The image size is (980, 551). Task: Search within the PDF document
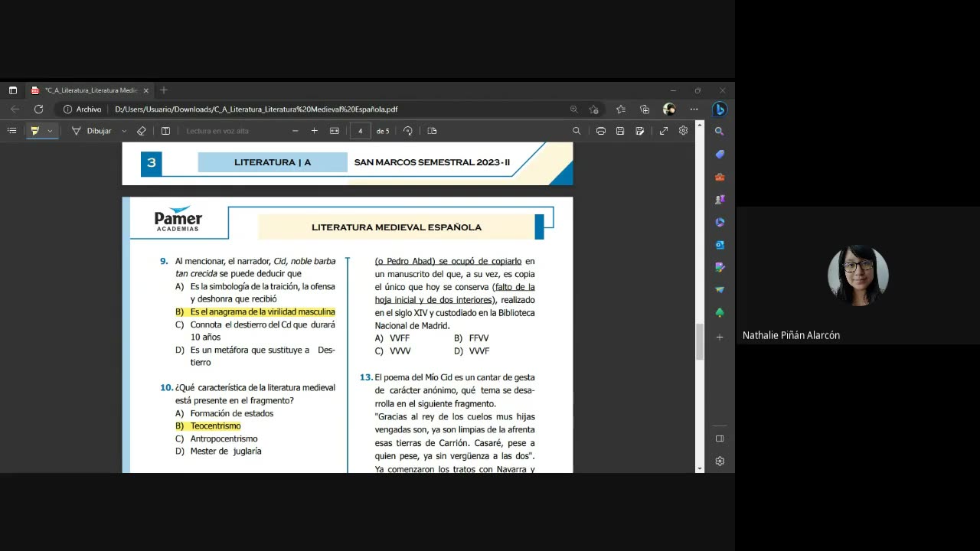(577, 131)
